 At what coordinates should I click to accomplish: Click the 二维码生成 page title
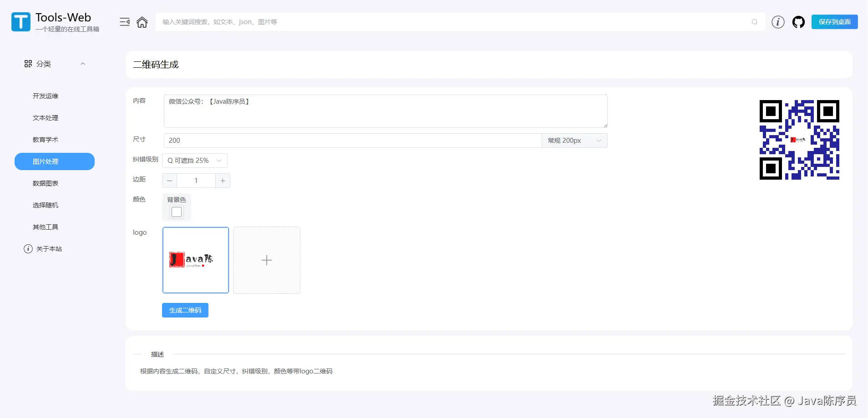pyautogui.click(x=156, y=65)
